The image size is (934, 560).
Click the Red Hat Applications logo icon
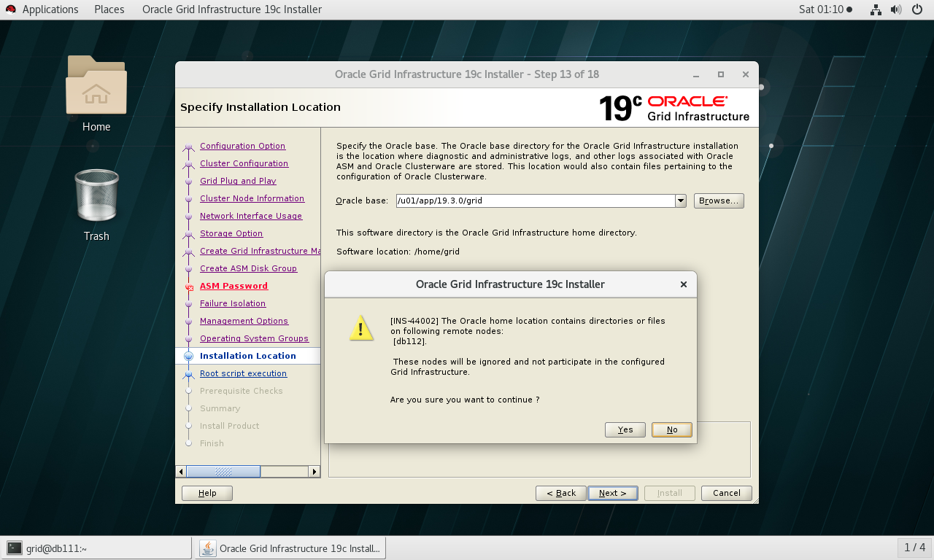pos(11,9)
